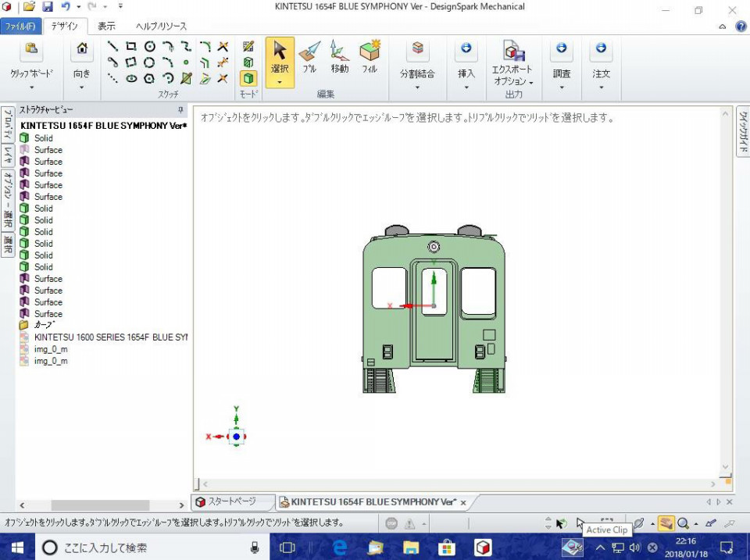The image size is (750, 560).
Task: Select the Tangent Line sketch tool
Action: tap(112, 62)
